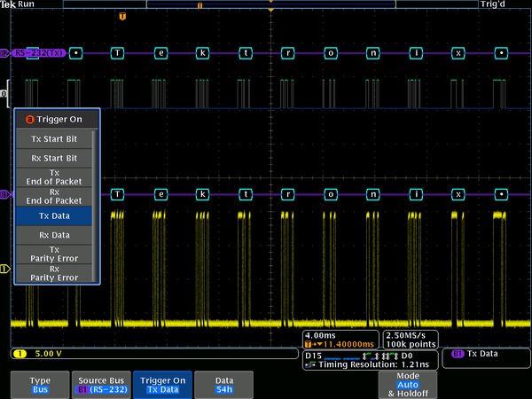Image resolution: width=532 pixels, height=399 pixels.
Task: Choose Tx Start Bit trigger option
Action: coord(54,139)
